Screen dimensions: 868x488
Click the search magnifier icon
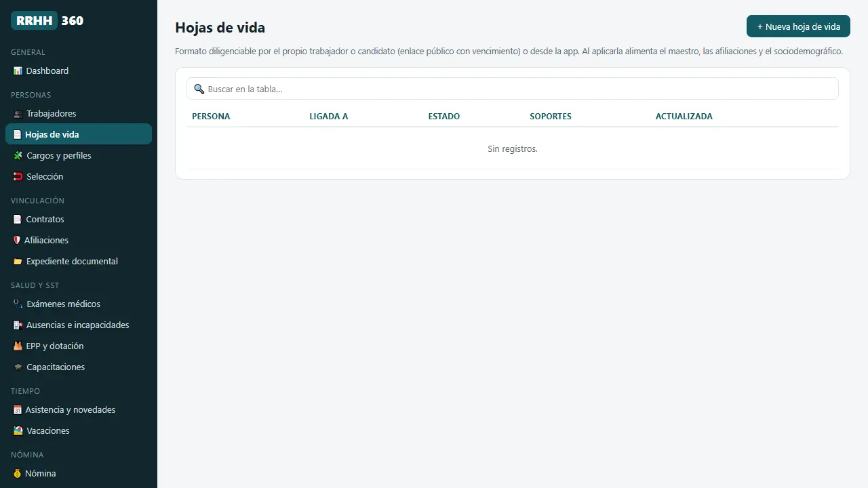pyautogui.click(x=199, y=89)
